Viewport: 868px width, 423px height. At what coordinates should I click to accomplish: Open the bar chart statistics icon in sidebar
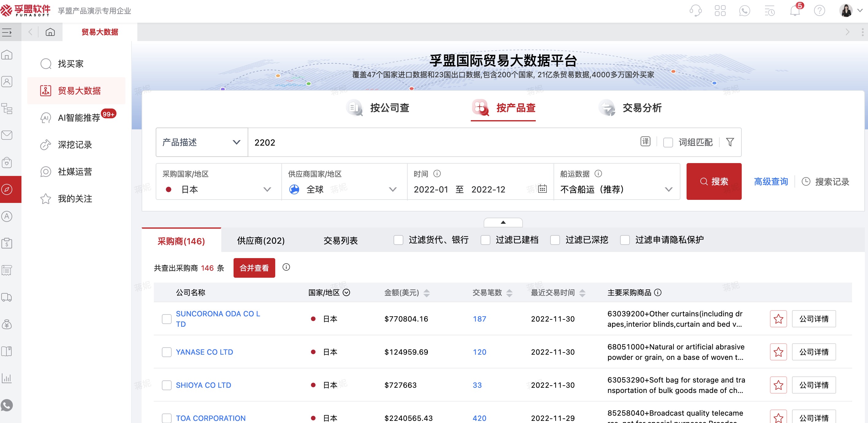click(x=7, y=378)
